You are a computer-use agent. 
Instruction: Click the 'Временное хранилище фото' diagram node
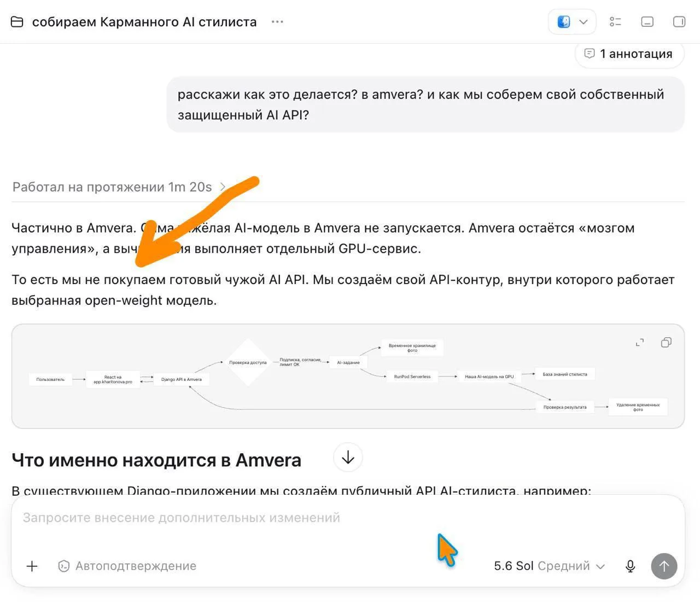pos(412,348)
